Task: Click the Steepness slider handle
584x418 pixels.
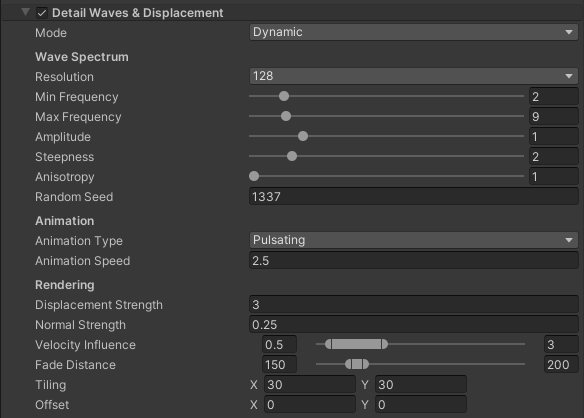Action: coord(292,156)
